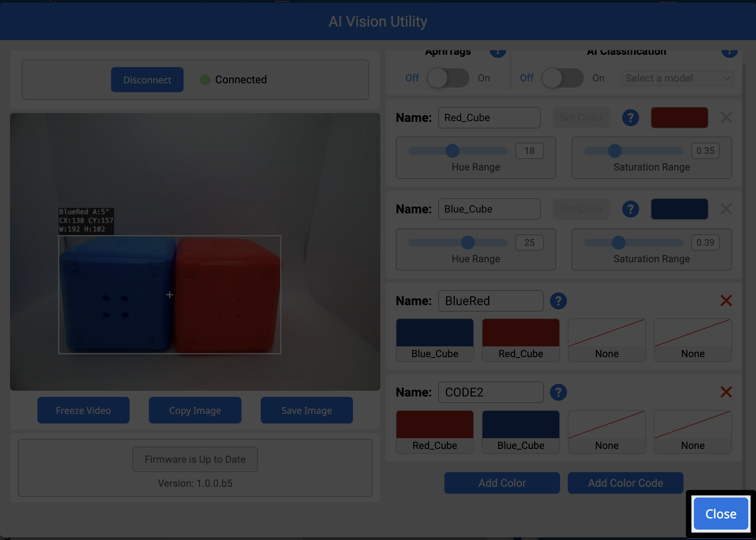This screenshot has width=756, height=540.
Task: Remove the BlueRed color code
Action: pyautogui.click(x=726, y=300)
